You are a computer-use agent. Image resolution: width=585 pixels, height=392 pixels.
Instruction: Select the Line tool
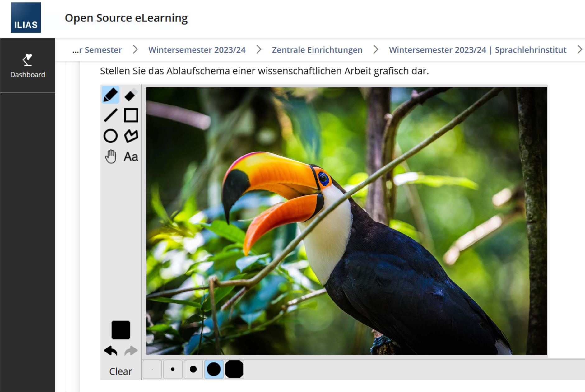[110, 115]
